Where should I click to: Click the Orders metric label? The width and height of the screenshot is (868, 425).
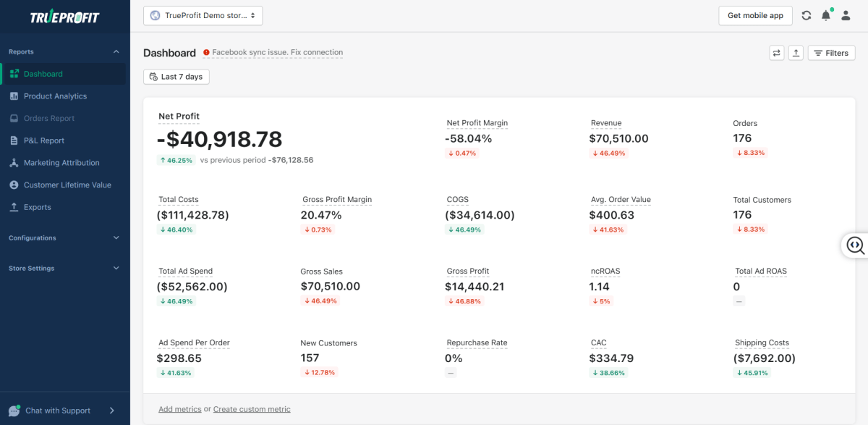click(745, 123)
